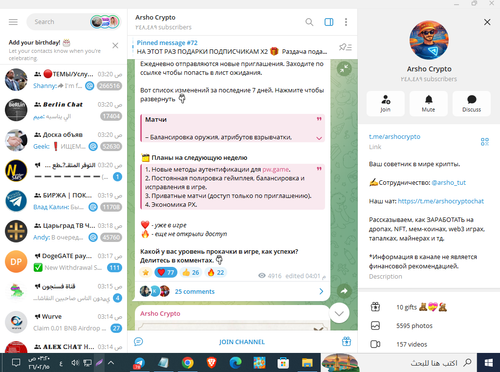The width and height of the screenshot is (500, 372).
Task: Open the 5595 photos media row
Action: pos(429,326)
